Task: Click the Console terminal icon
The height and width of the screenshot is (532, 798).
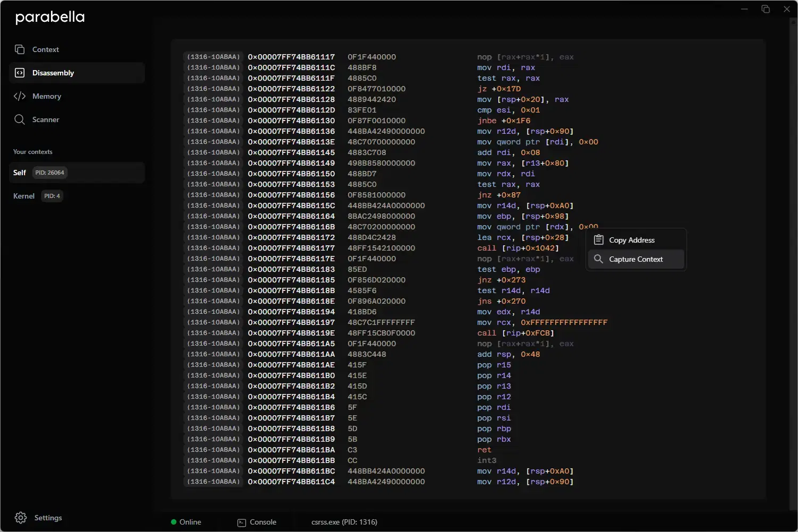Action: coord(243,522)
